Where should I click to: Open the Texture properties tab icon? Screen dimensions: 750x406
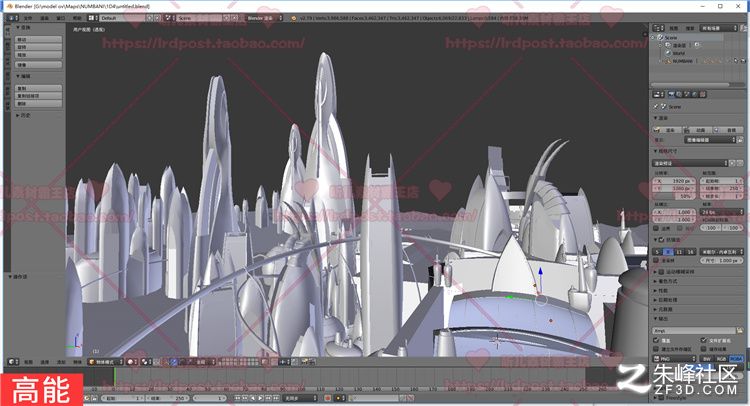pos(702,94)
